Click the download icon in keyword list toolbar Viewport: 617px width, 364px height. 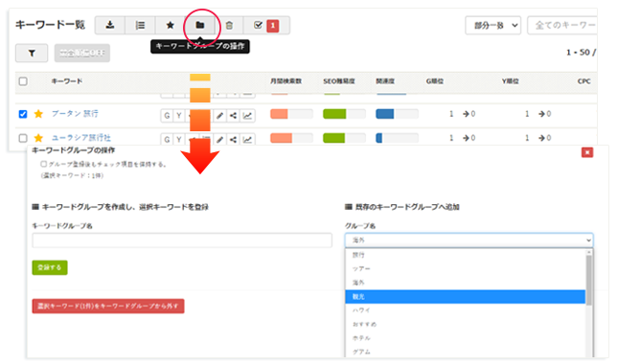110,25
